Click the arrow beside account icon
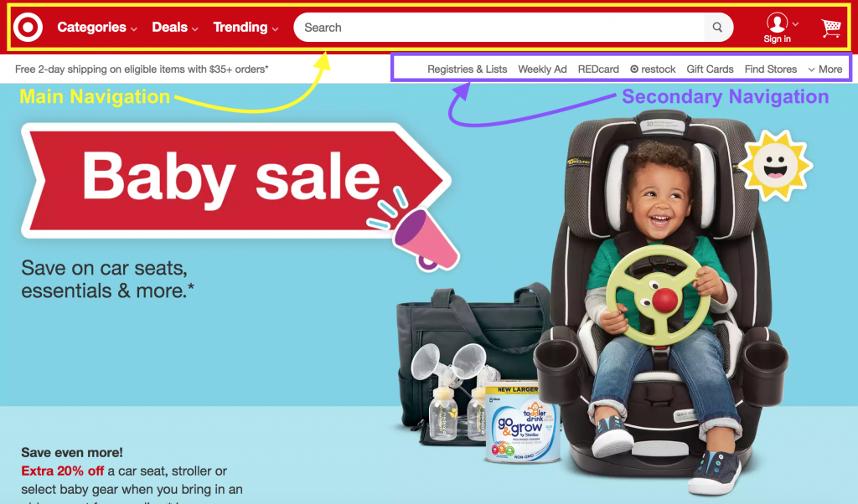858x504 pixels. (x=795, y=24)
